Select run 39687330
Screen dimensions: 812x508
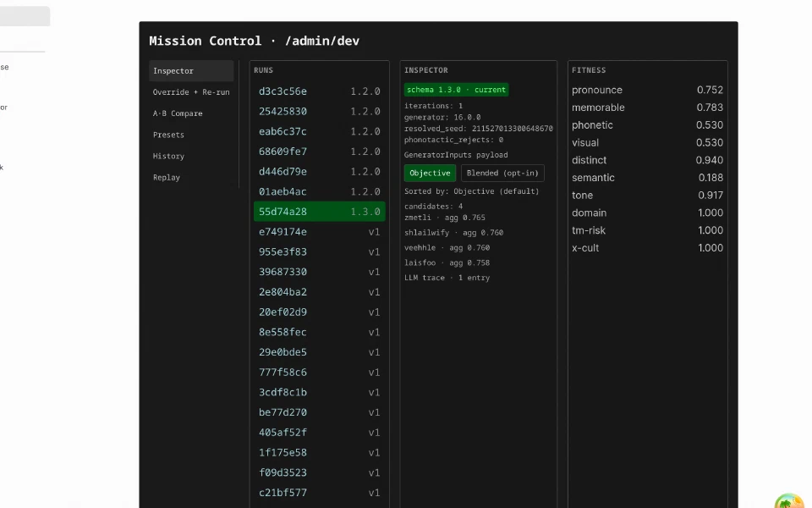point(320,272)
